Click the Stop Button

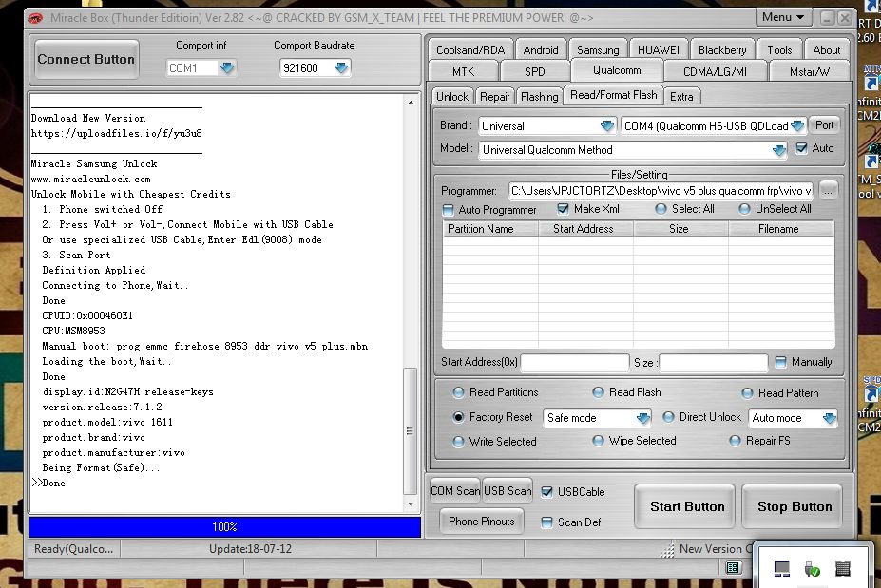coord(793,506)
